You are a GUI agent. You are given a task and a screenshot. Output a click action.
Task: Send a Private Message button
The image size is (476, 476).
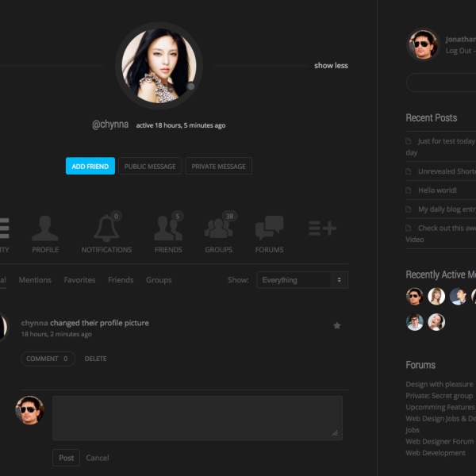click(219, 167)
